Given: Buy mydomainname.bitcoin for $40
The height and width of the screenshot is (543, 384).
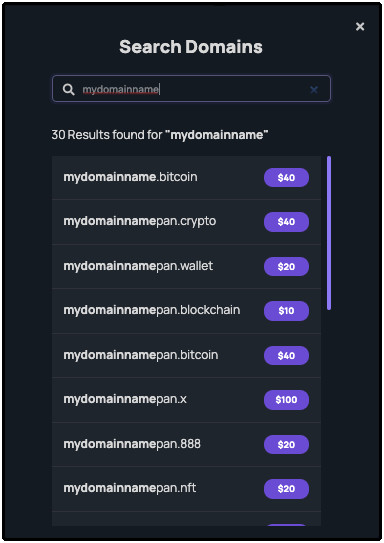Looking at the screenshot, I should [x=286, y=178].
